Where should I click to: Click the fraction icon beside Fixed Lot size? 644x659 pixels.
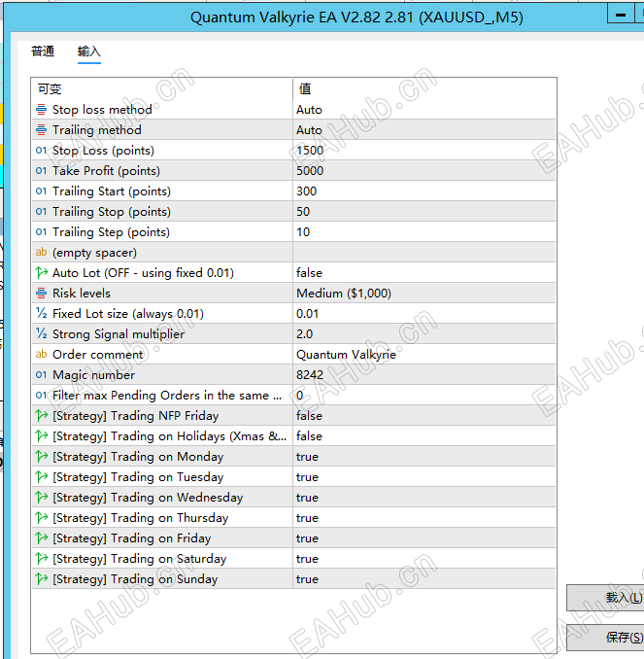click(x=41, y=314)
